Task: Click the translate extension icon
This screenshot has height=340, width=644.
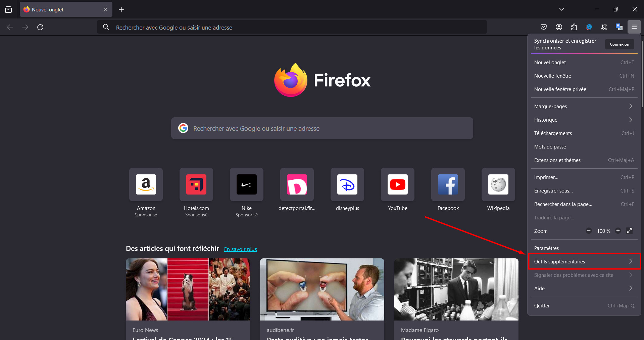Action: point(619,27)
